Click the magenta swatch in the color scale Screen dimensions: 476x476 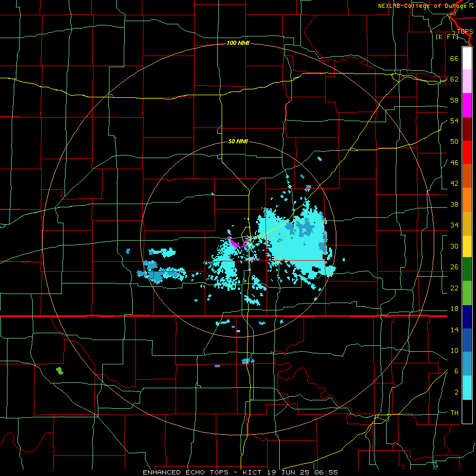click(x=467, y=105)
